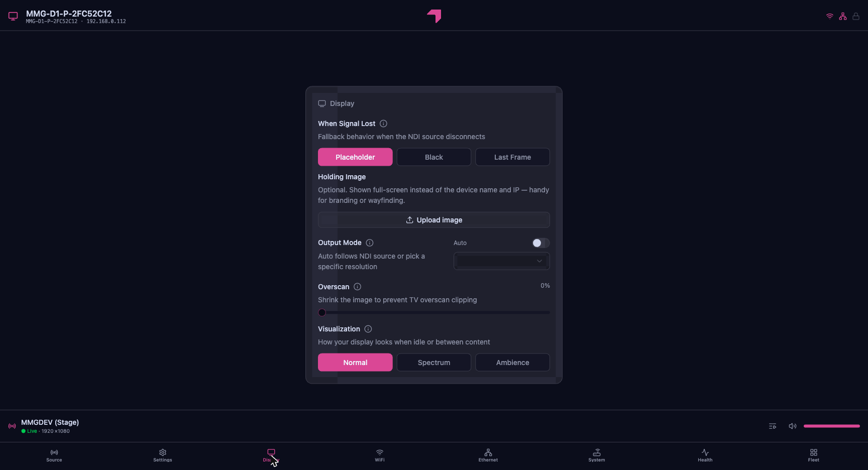The height and width of the screenshot is (470, 868).
Task: Open the playlist queue icon
Action: (773, 426)
